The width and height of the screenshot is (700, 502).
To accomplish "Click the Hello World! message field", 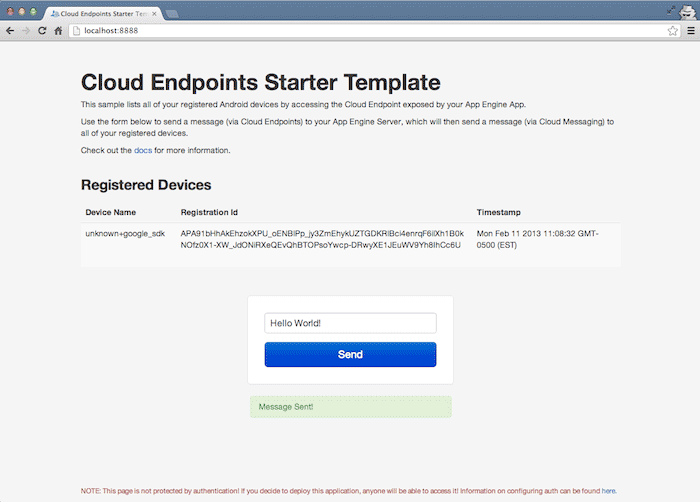I will pos(350,324).
